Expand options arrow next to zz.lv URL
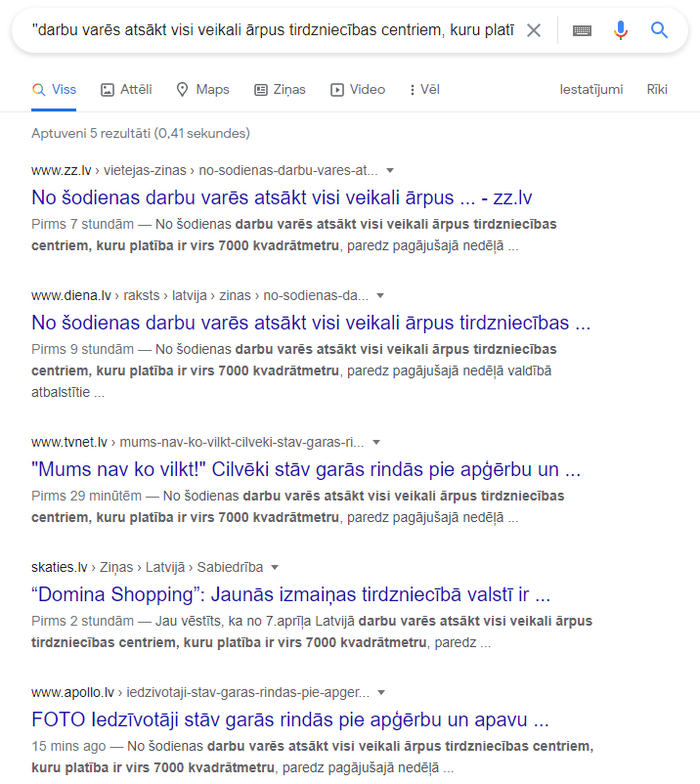 tap(390, 171)
